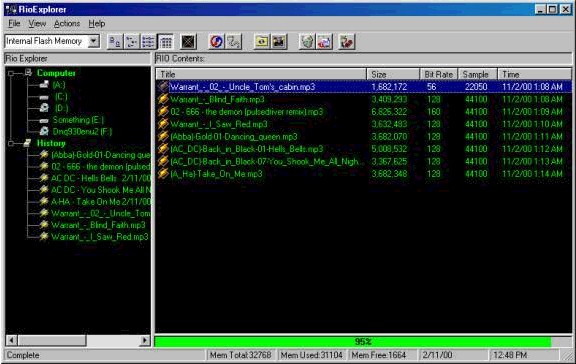Click Mem Total:32768 in status bar

coord(240,355)
